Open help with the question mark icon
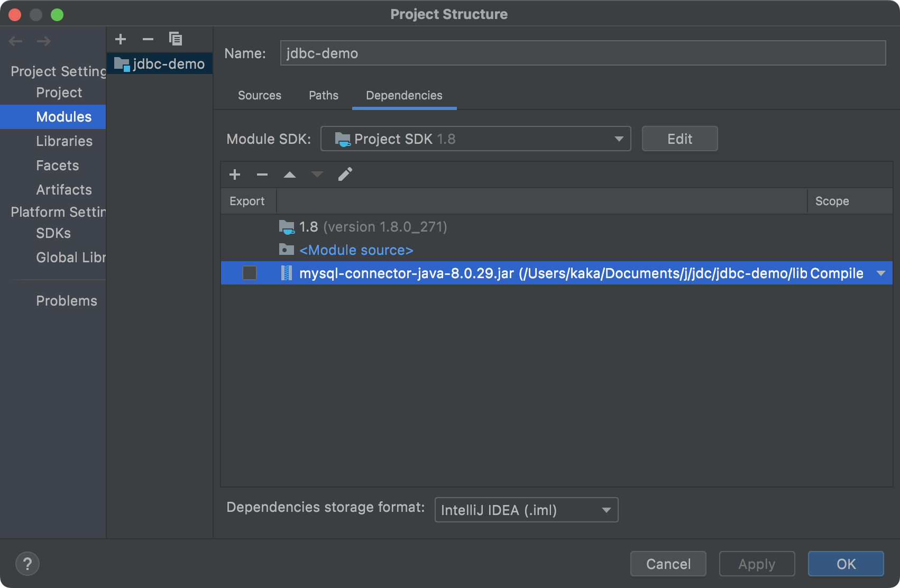The width and height of the screenshot is (900, 588). pos(27,564)
